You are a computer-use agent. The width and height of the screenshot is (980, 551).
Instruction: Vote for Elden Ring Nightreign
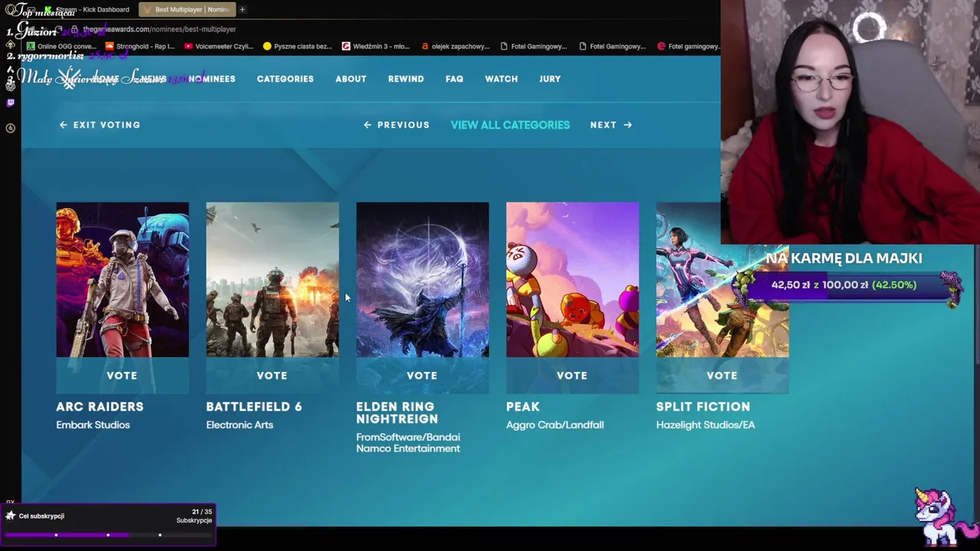423,376
